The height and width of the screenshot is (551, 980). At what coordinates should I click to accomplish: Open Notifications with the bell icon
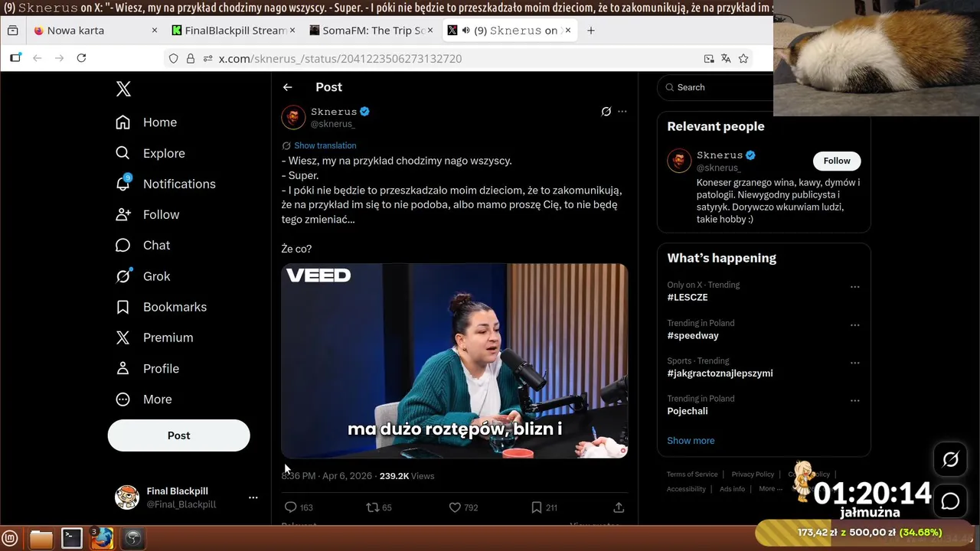point(165,184)
